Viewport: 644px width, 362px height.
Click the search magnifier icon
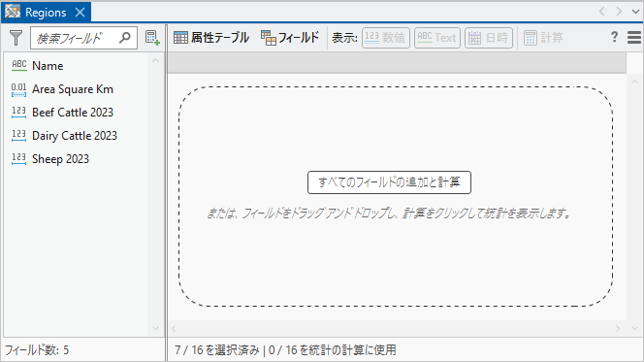(125, 38)
